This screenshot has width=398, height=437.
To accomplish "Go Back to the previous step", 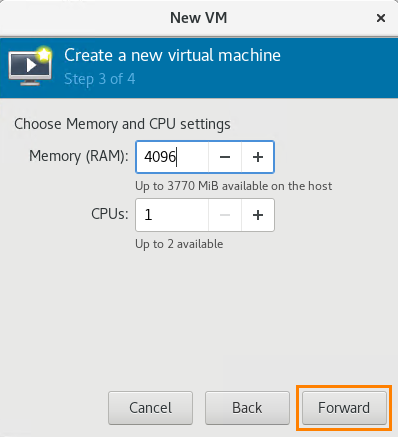I will pyautogui.click(x=247, y=408).
